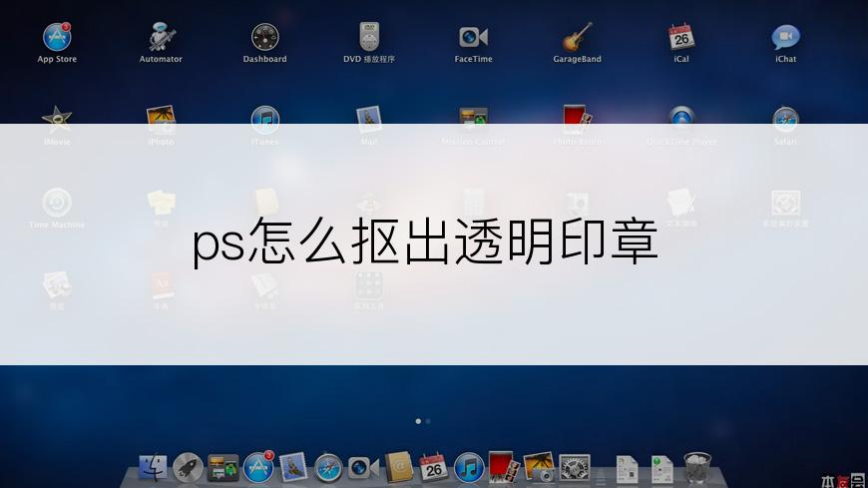Open iCal calendar in the Dock
Image resolution: width=868 pixels, height=488 pixels.
tap(433, 468)
